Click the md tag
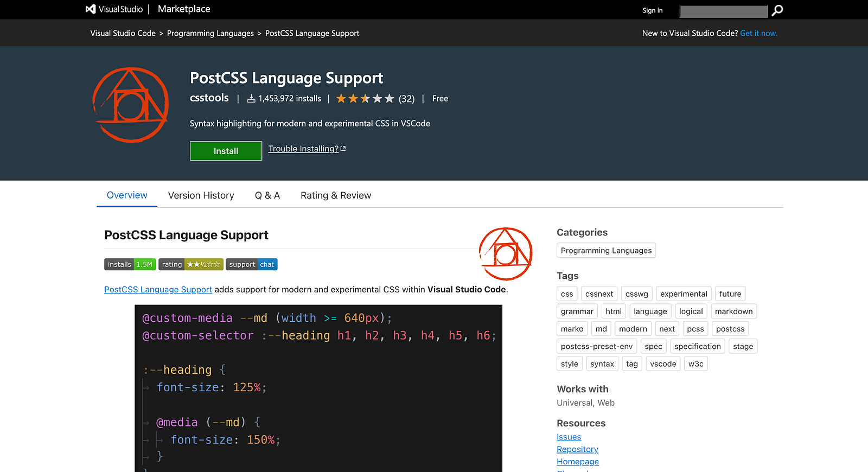Viewport: 868px width, 472px height. pos(601,329)
